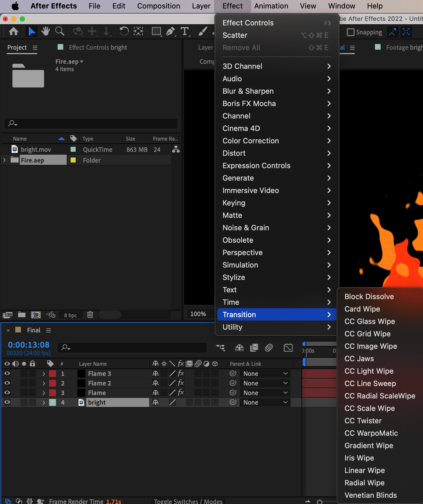Enable the Snapping checkbox
Viewport: 423px width, 504px height.
pos(350,32)
